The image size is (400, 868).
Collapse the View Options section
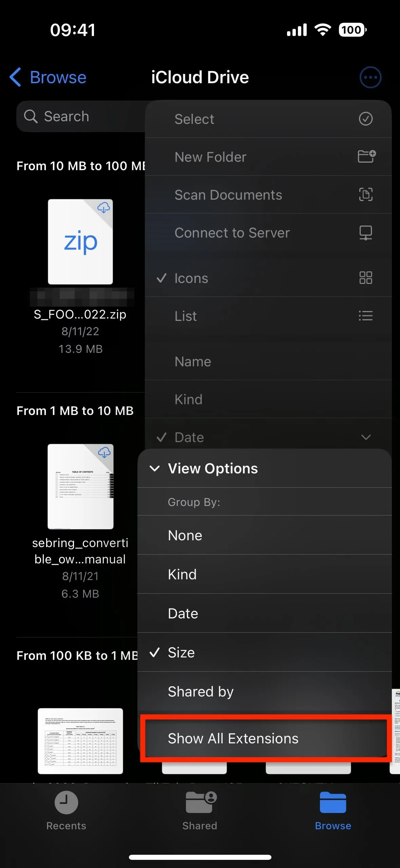265,468
